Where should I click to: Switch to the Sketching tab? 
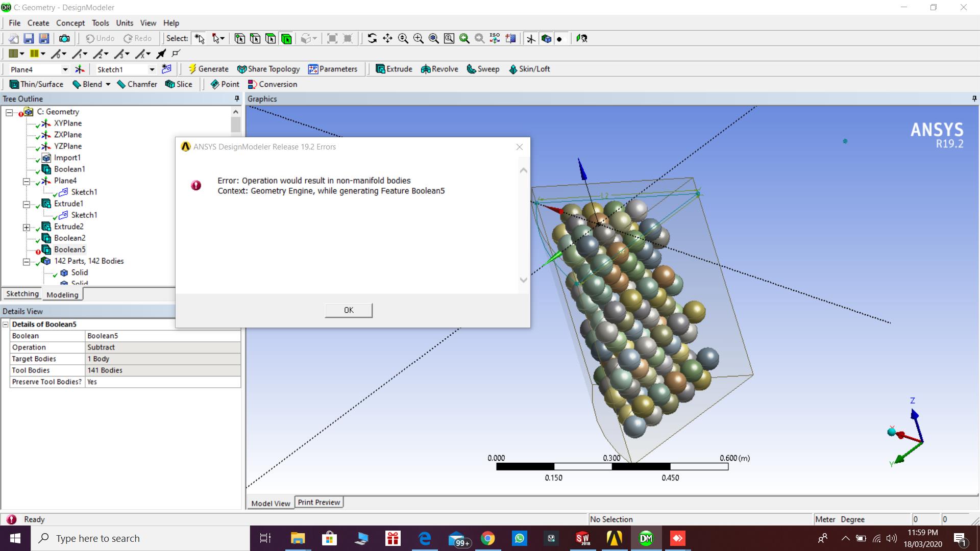(22, 294)
